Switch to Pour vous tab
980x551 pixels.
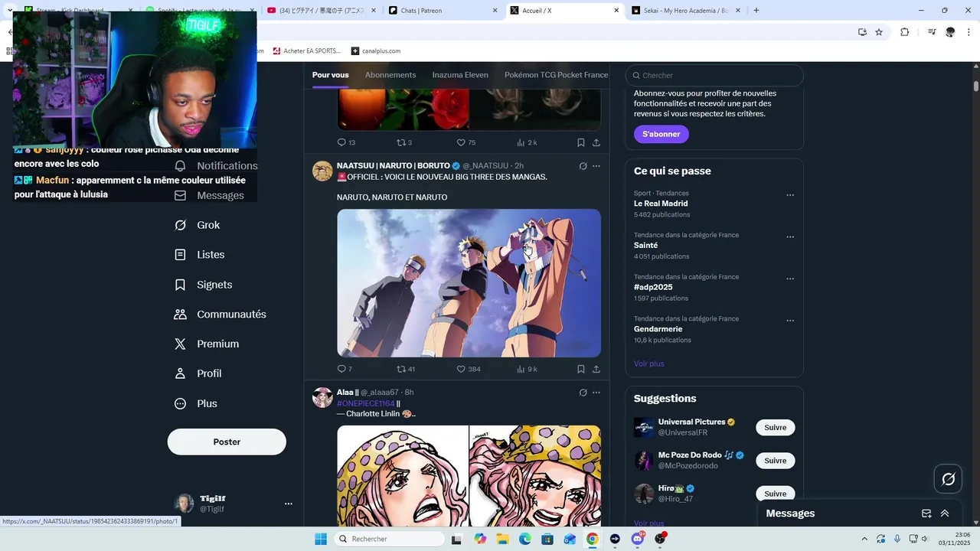330,75
